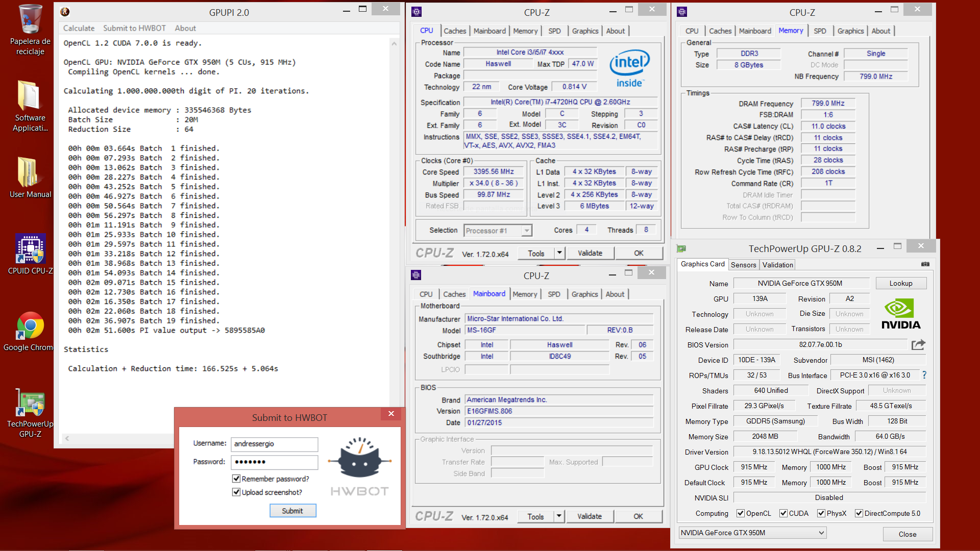Click the CPU-Z Specification i7-4720HQ field

coord(560,102)
